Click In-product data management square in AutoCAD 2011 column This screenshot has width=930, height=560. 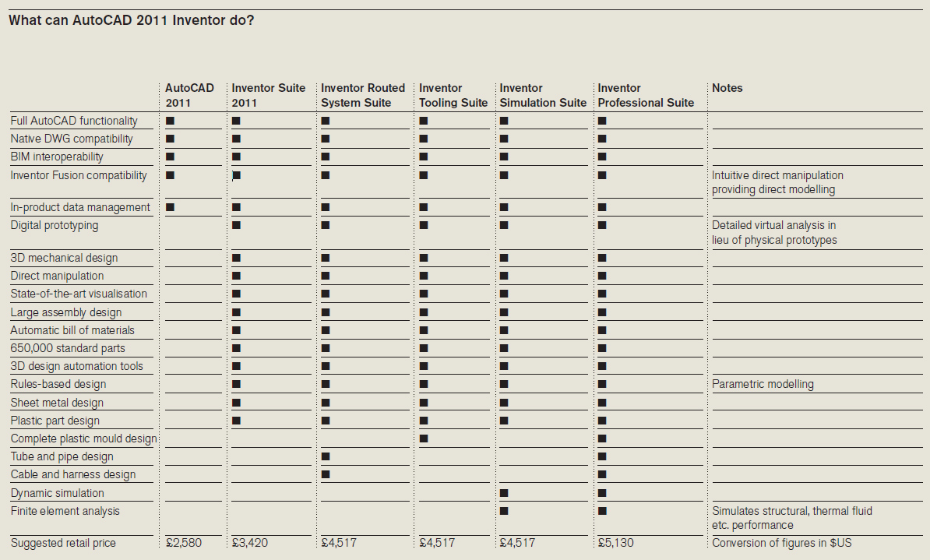click(170, 207)
